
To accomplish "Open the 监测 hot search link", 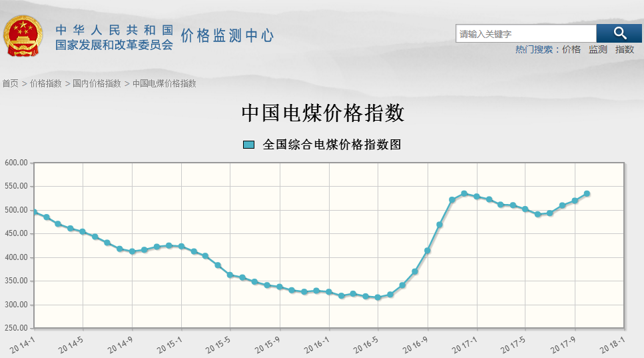I will (x=598, y=49).
